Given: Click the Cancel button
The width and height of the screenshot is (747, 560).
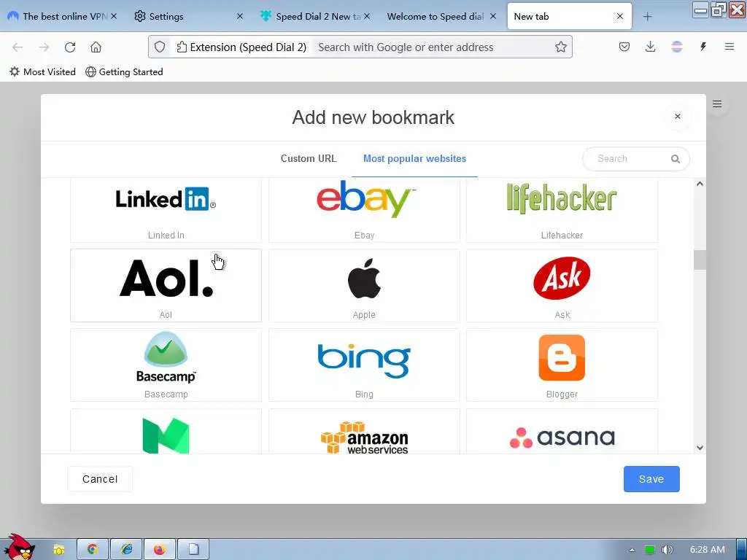Looking at the screenshot, I should click(100, 479).
